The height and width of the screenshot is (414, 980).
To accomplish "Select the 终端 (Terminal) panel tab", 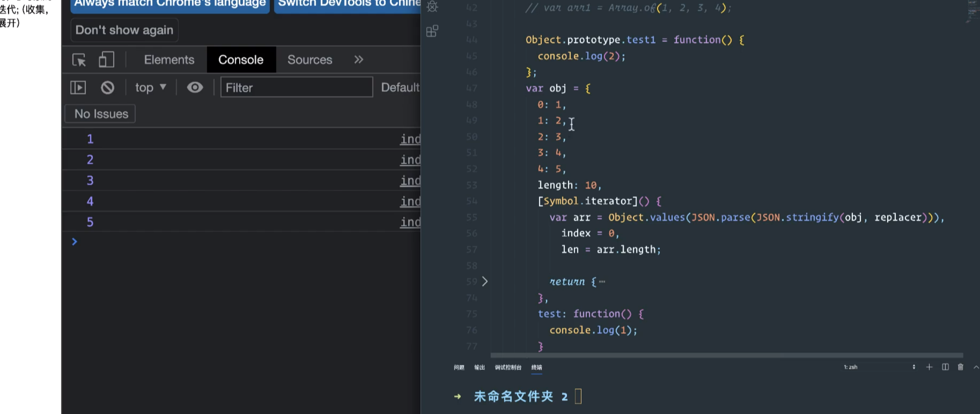I will pyautogui.click(x=537, y=367).
